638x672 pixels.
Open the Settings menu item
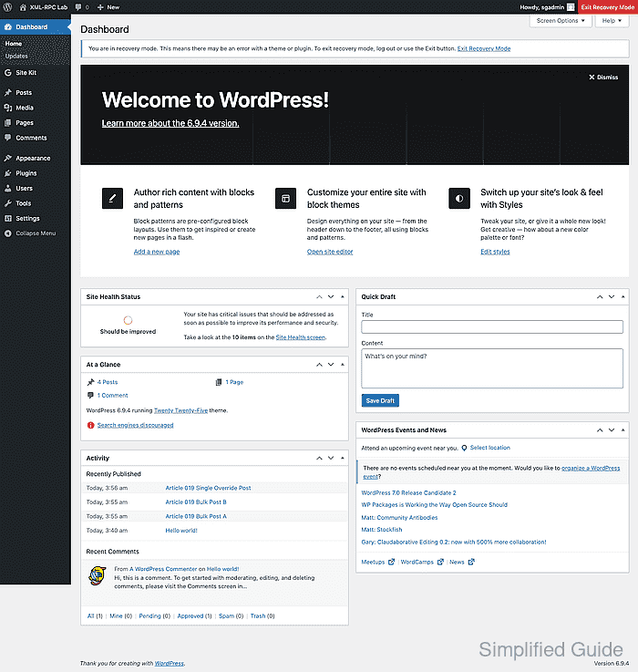(x=27, y=219)
